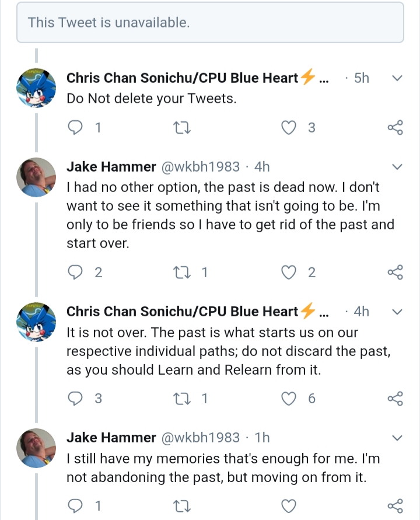Open the @wkbh1983 handle on the 4h tweet

[200, 166]
